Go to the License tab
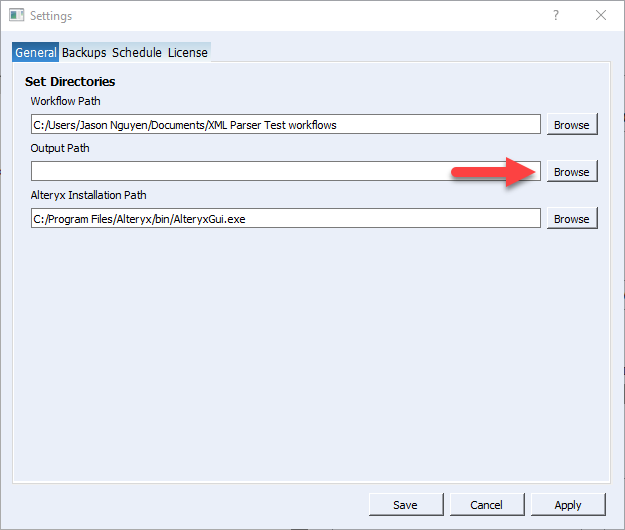 point(188,52)
